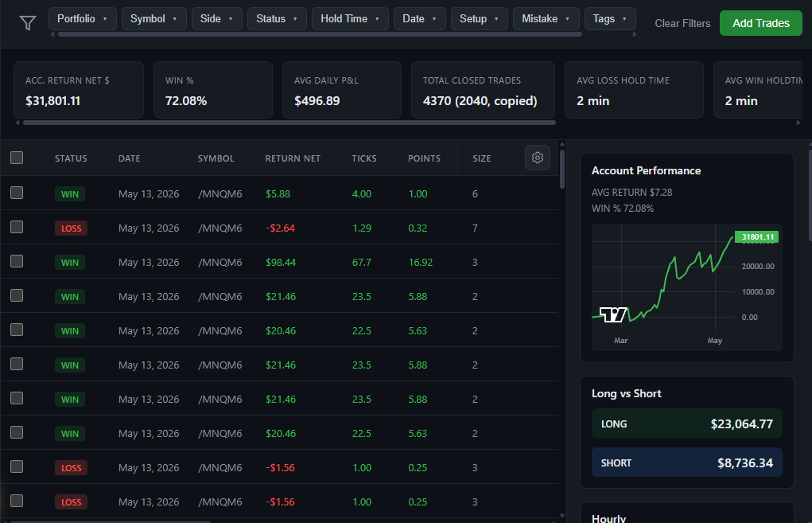Click the filter bar horizontal scrollbar
This screenshot has height=523, width=812.
click(x=320, y=34)
